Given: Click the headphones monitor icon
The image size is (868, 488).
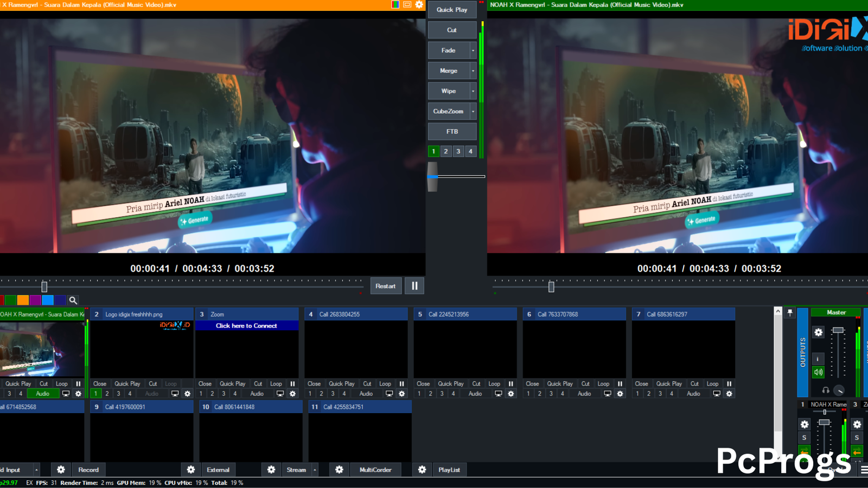Looking at the screenshot, I should click(x=825, y=390).
